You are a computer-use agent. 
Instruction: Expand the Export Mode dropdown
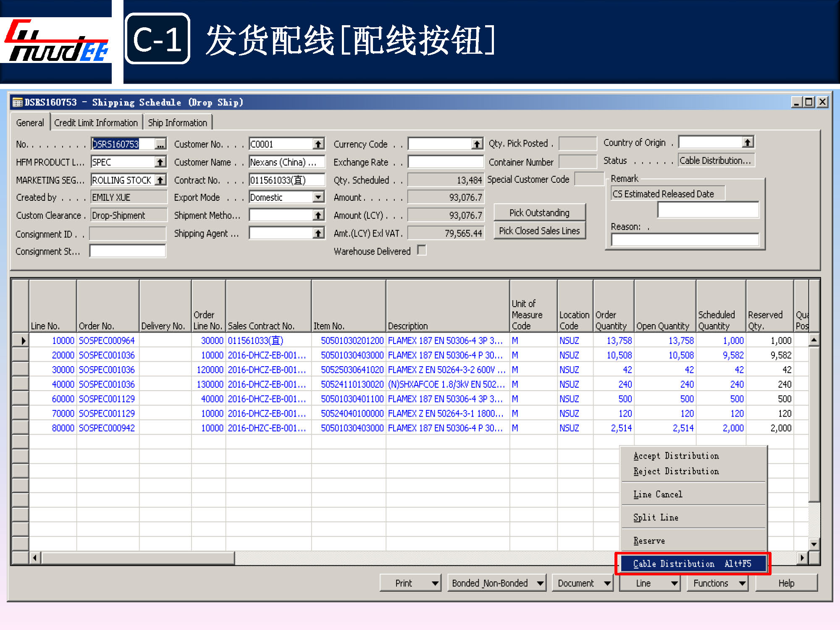pyautogui.click(x=318, y=197)
